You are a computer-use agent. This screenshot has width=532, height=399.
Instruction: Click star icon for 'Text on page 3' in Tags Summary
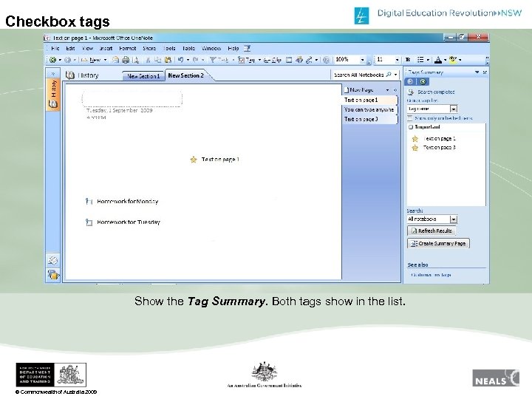(415, 148)
